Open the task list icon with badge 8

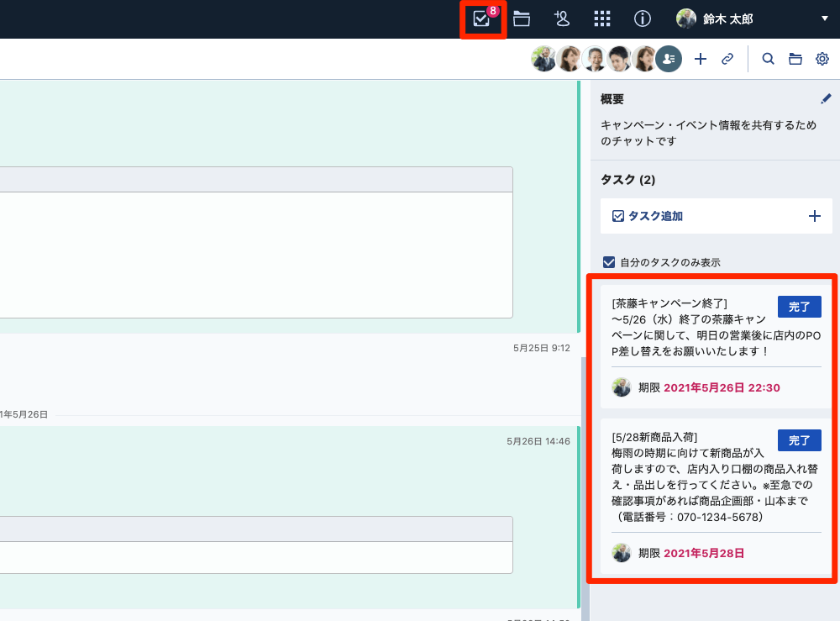481,18
